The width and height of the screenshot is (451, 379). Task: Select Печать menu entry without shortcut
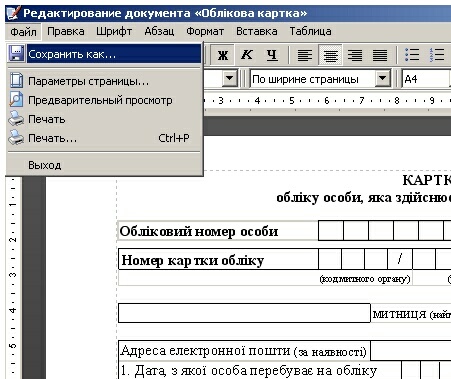[104, 119]
